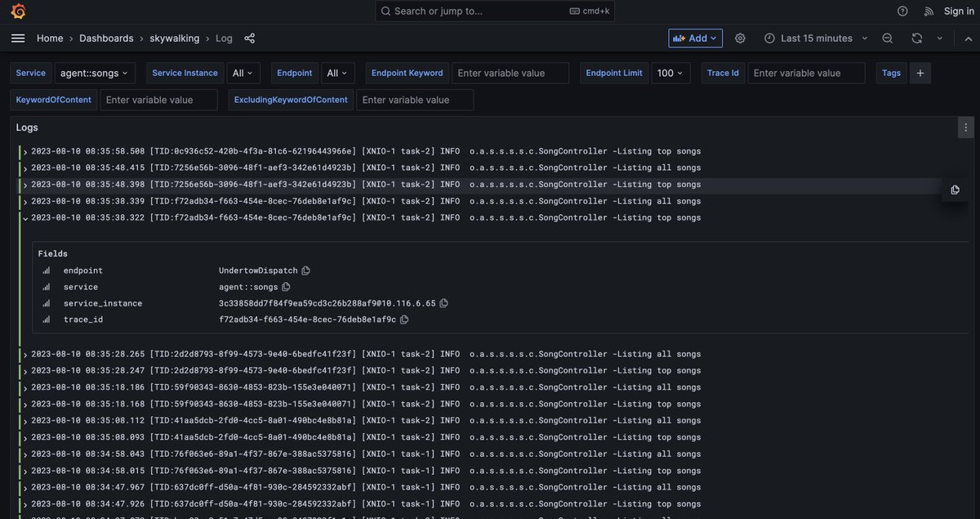980x519 pixels.
Task: Expand the 08:35:58.508 log row
Action: (25, 152)
